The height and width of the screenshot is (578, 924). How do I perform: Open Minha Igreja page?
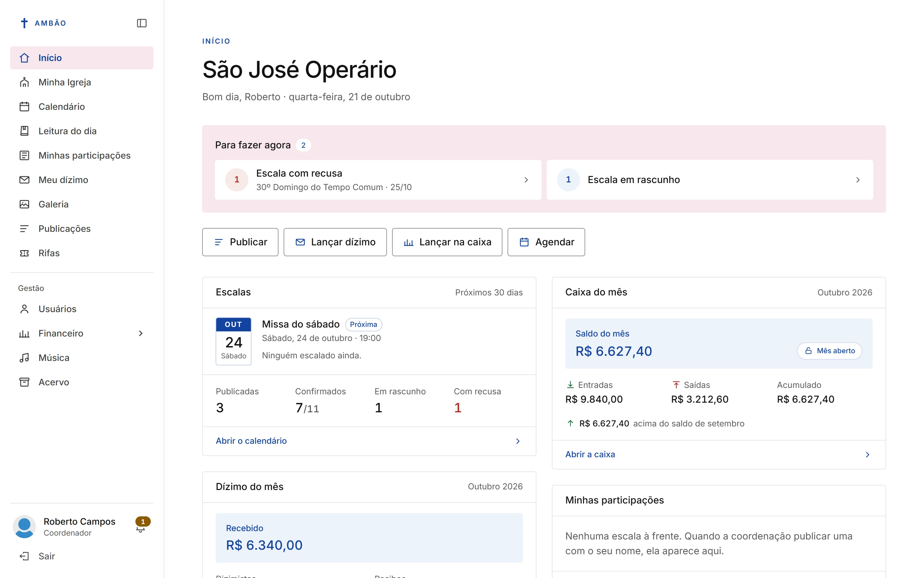pos(82,82)
